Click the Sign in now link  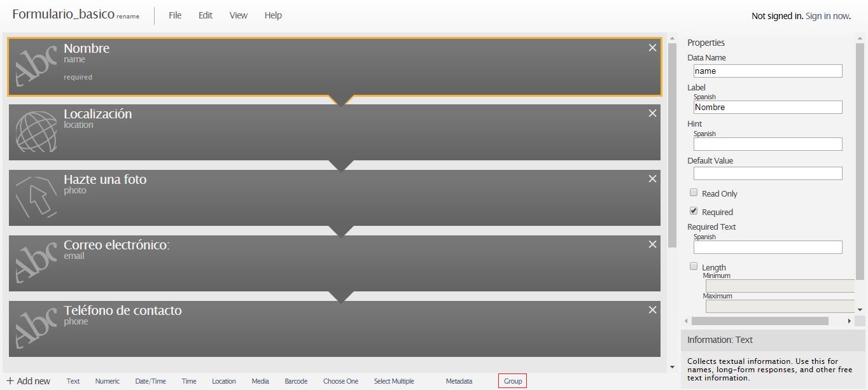(x=827, y=16)
